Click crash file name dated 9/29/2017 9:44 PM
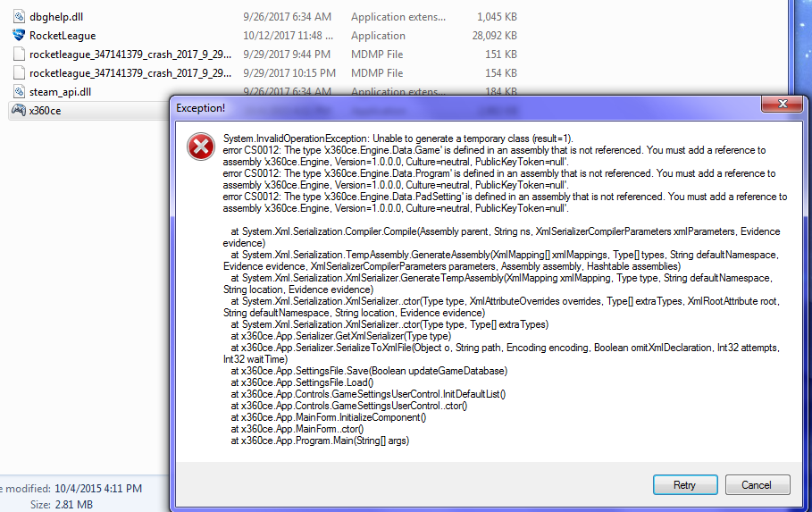Screen dimensions: 812x512 tap(130, 55)
